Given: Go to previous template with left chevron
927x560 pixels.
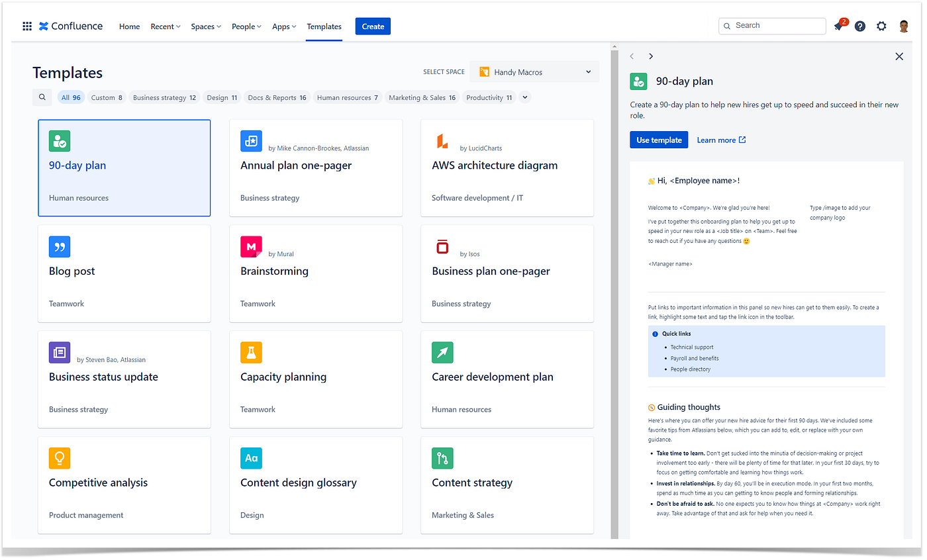Looking at the screenshot, I should pos(632,56).
